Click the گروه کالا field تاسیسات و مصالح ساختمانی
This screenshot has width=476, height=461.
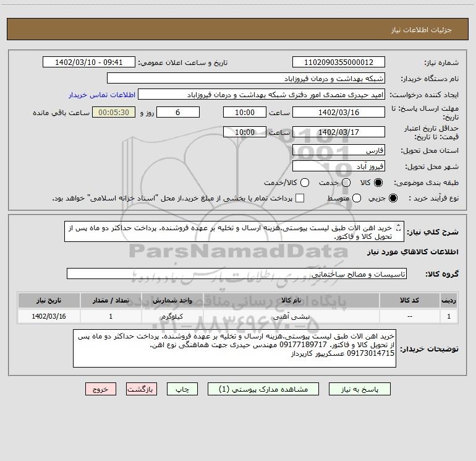click(237, 274)
